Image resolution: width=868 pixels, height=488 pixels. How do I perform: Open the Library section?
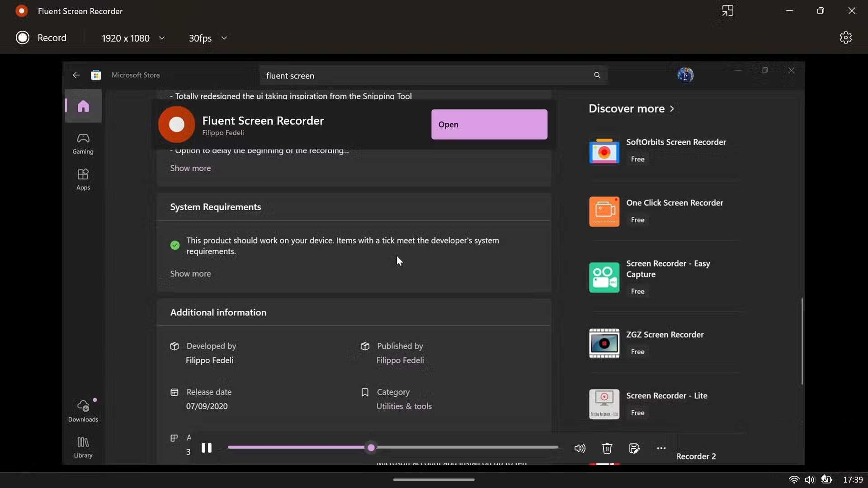tap(83, 447)
